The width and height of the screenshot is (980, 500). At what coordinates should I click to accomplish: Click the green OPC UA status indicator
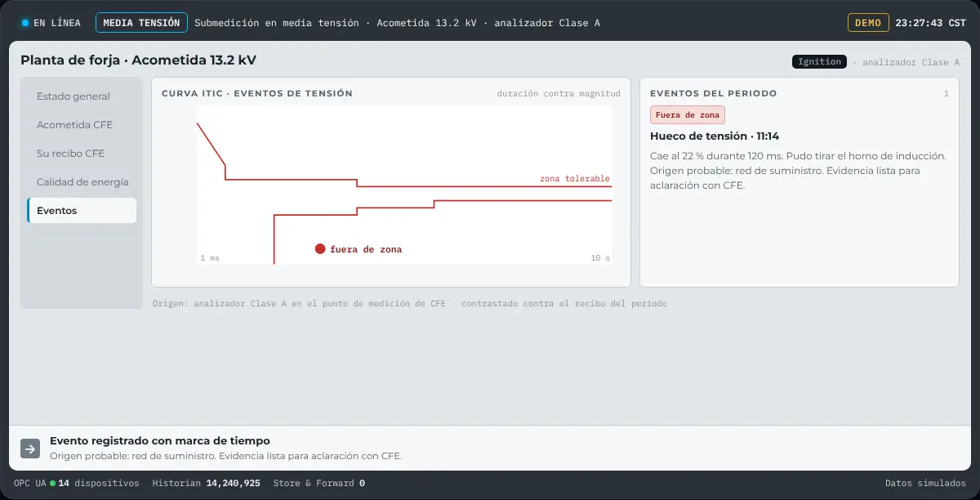point(53,483)
